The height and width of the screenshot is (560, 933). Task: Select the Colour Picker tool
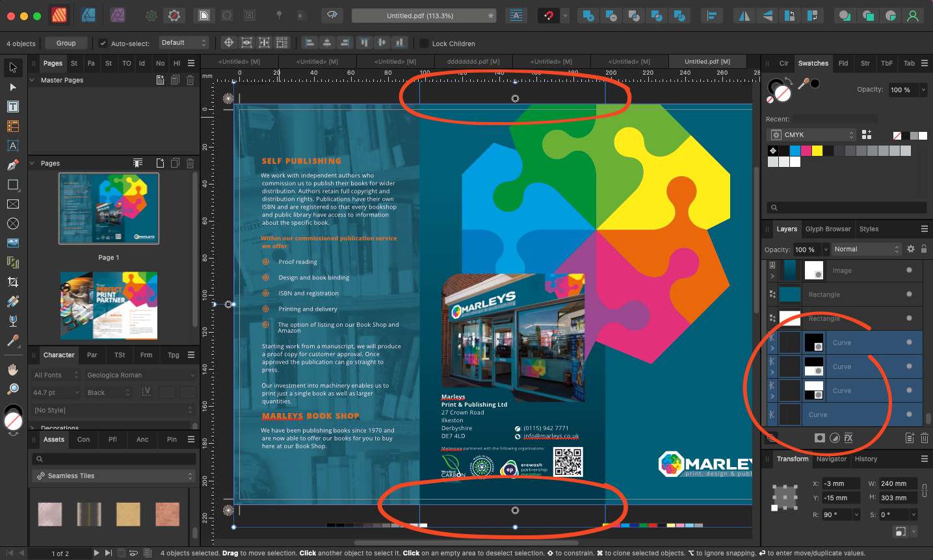(13, 340)
